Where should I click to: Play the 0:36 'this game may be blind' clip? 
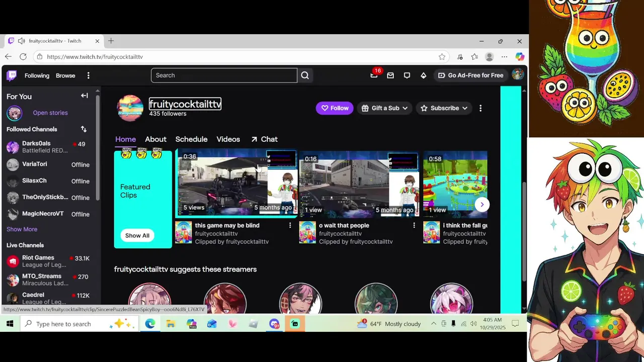click(236, 184)
